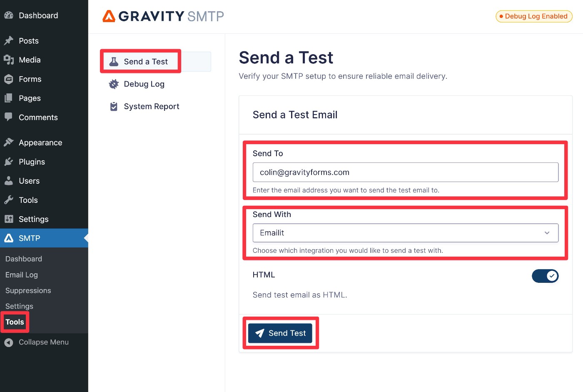Disable the HTML toggle switch
This screenshot has width=583, height=392.
coord(545,276)
